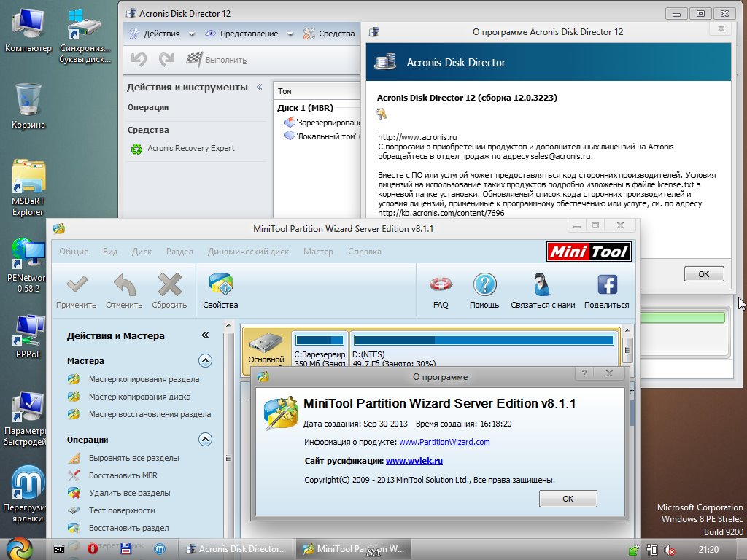Click the MiniTool brand logo
Viewport: 747px width, 560px height.
(589, 252)
